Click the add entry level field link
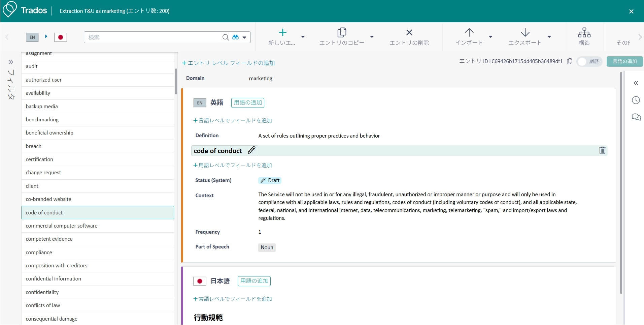Image resolution: width=644 pixels, height=325 pixels. (x=229, y=63)
